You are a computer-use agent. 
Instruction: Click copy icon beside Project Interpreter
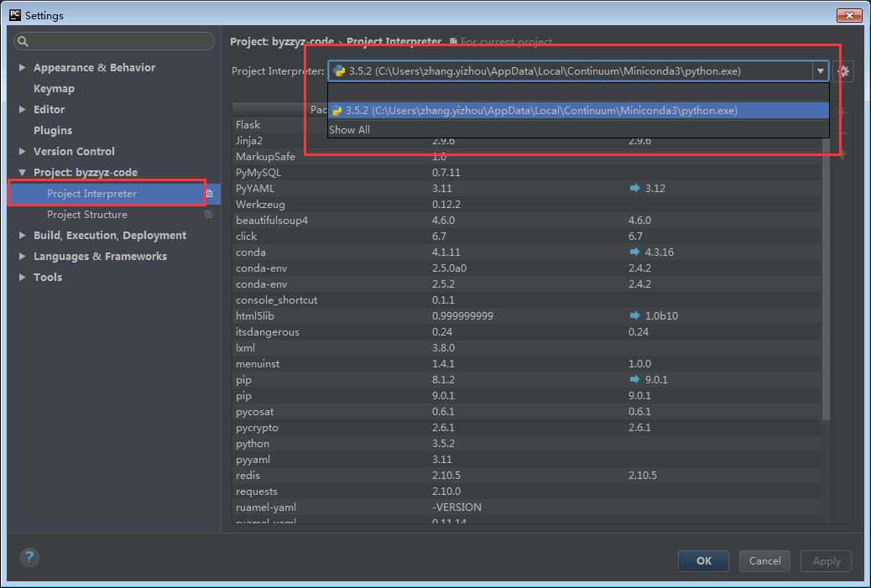click(x=210, y=194)
